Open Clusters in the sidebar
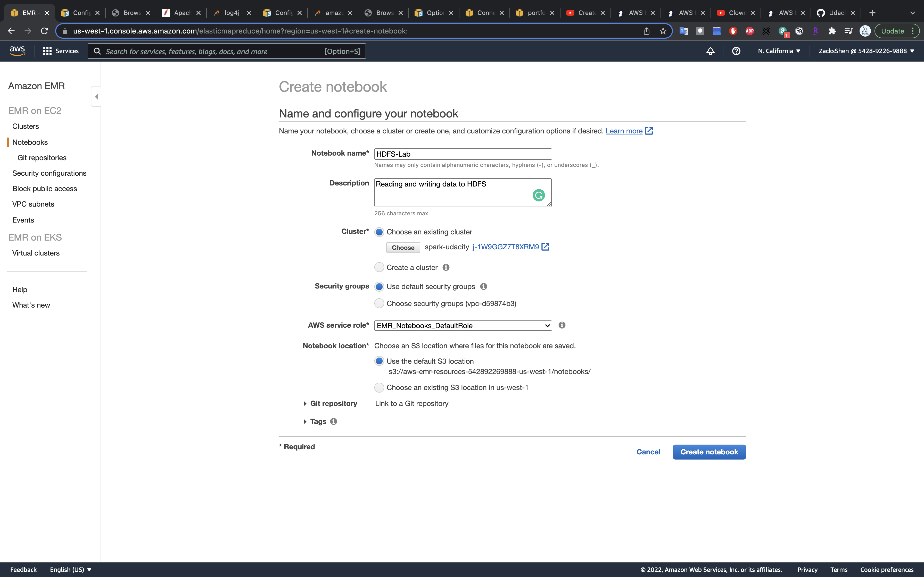Image resolution: width=924 pixels, height=577 pixels. tap(26, 126)
